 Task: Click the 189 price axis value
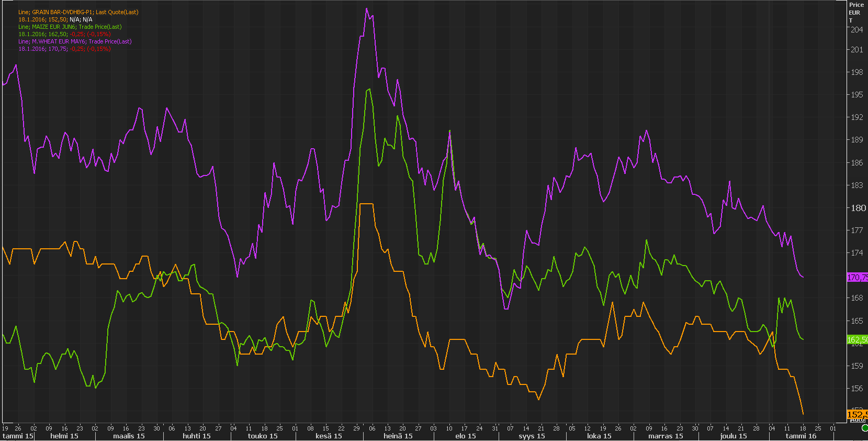pos(857,140)
